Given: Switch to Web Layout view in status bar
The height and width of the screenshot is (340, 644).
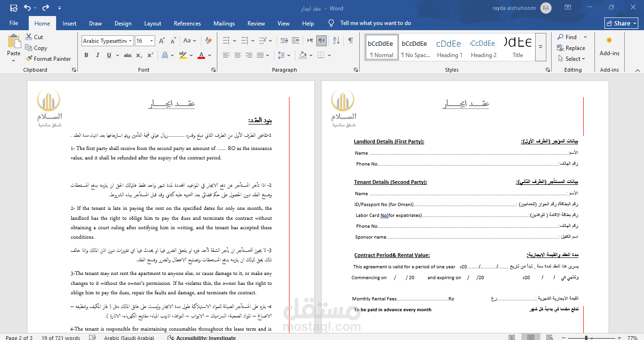Looking at the screenshot, I should pyautogui.click(x=550, y=338).
